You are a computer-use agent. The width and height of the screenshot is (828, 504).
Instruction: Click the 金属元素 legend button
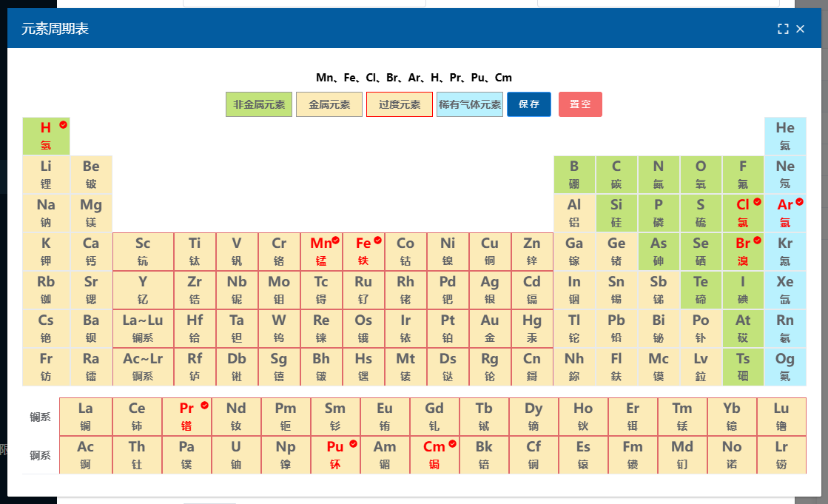pyautogui.click(x=329, y=104)
